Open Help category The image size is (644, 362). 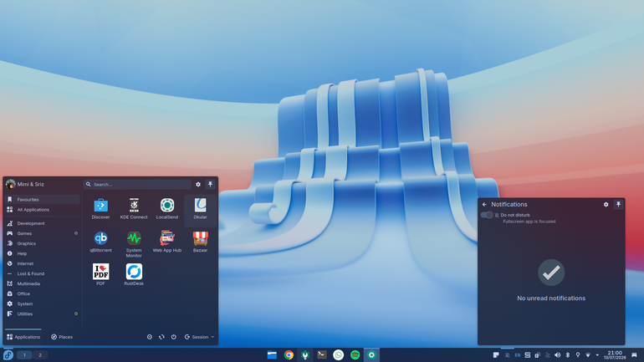[x=43, y=253]
